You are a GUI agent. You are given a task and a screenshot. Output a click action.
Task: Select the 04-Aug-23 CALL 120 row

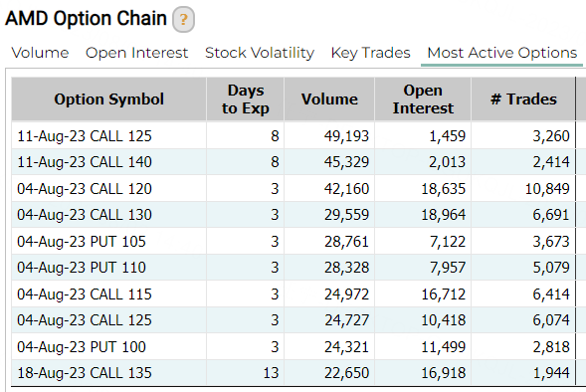[293, 188]
